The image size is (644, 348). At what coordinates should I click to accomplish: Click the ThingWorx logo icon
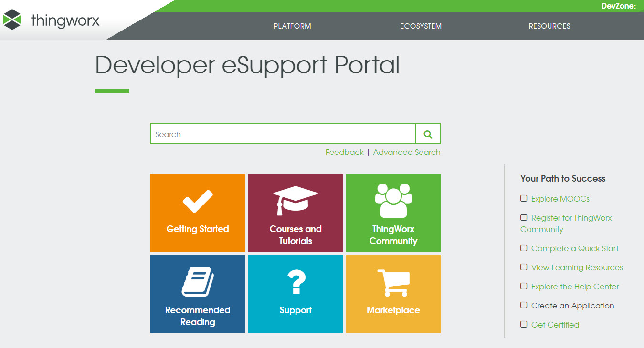[x=12, y=20]
